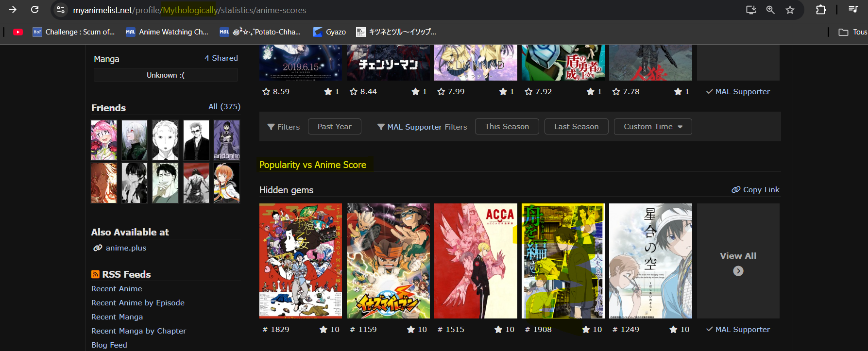Viewport: 868px width, 351px height.
Task: Open Recent Manga feed
Action: 117,317
